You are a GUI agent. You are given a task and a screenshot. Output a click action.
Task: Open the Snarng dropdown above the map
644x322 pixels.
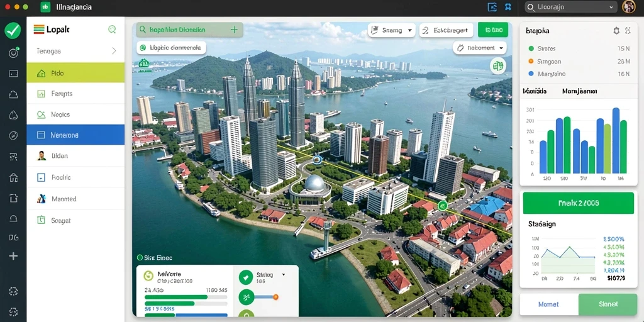(x=391, y=30)
